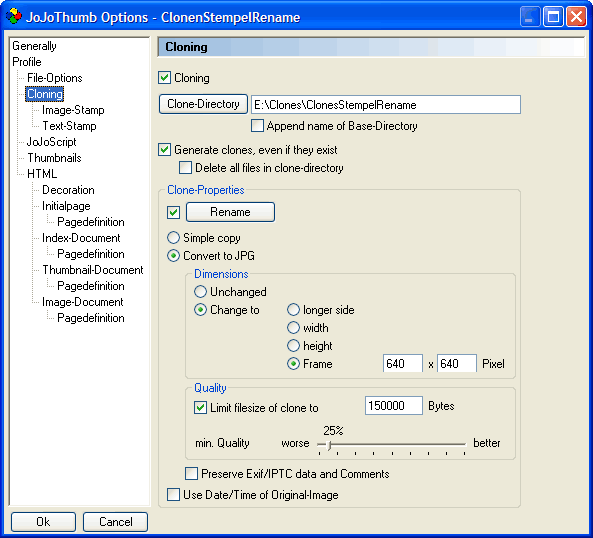
Task: Toggle the checkbox beside Rename
Action: coord(173,212)
